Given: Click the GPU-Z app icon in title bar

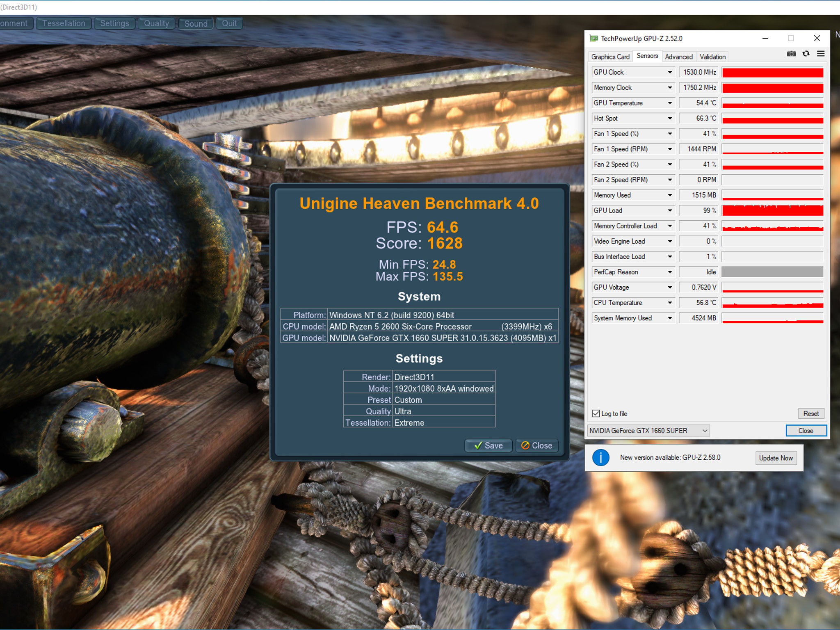Looking at the screenshot, I should coord(593,39).
